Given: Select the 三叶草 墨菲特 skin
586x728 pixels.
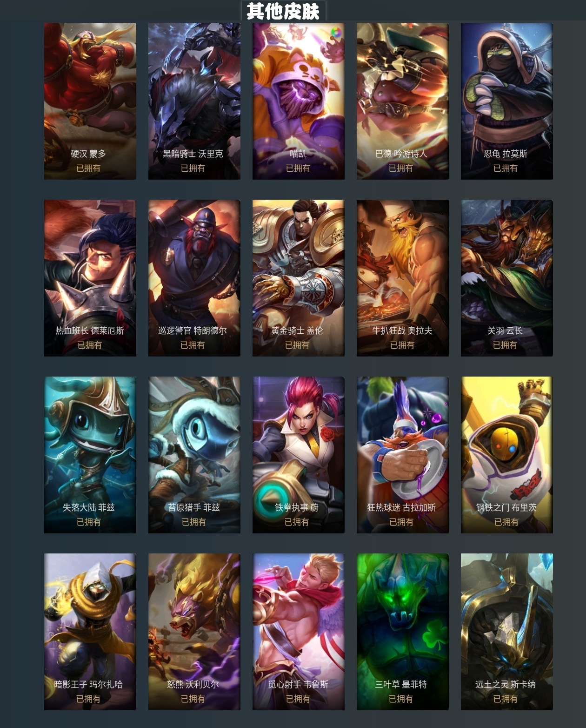Looking at the screenshot, I should 403,632.
